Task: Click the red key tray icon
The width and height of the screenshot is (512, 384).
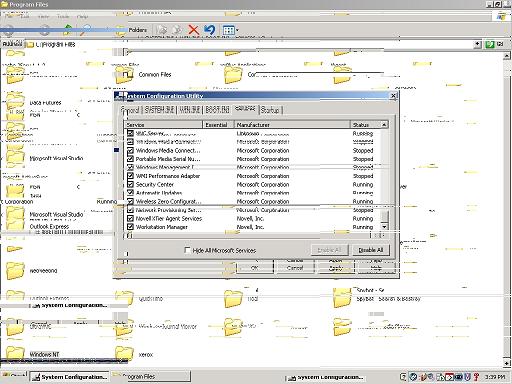Action: tap(476, 377)
